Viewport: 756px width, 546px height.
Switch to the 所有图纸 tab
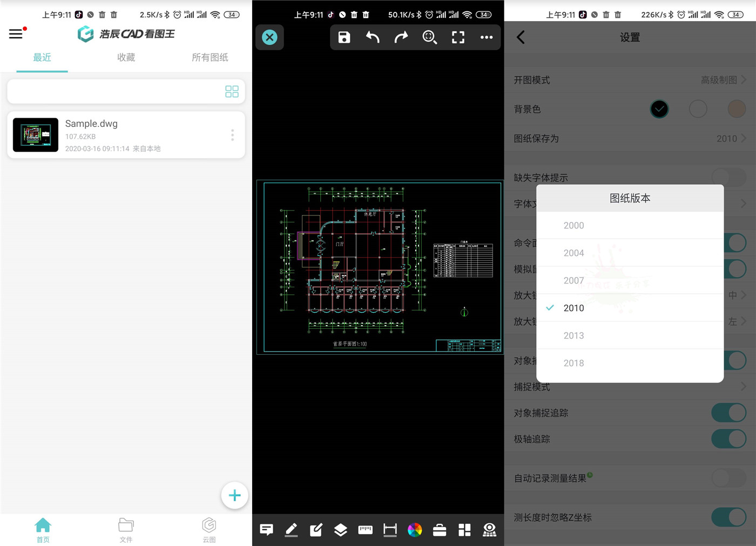pos(210,57)
